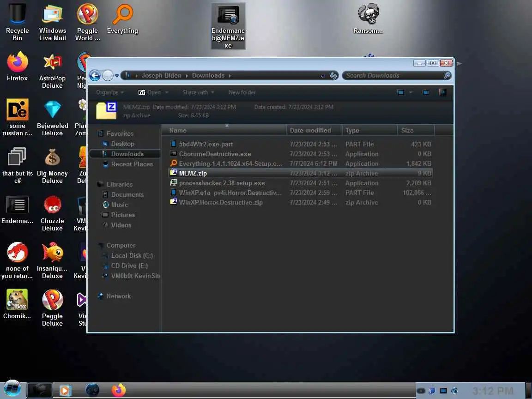This screenshot has width=532, height=399.
Task: Expand arrow after Downloads in address bar
Action: point(230,76)
